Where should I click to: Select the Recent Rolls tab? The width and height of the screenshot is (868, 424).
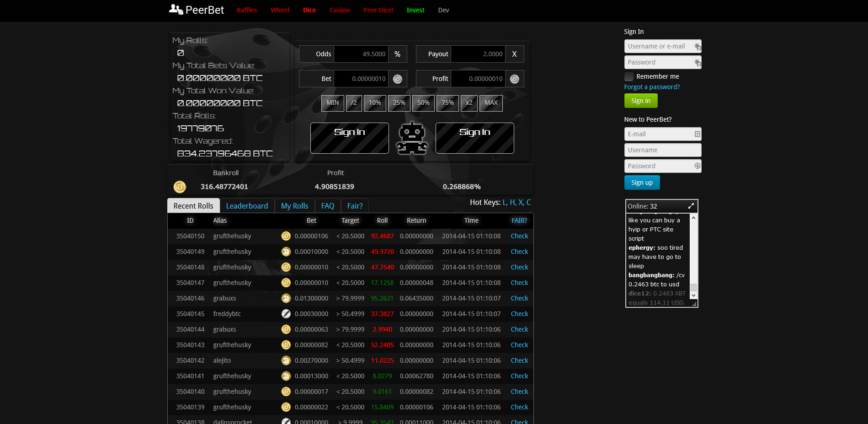click(x=193, y=206)
